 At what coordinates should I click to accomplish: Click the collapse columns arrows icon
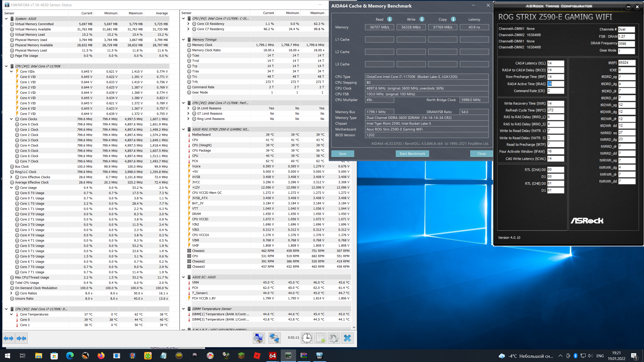click(21, 338)
